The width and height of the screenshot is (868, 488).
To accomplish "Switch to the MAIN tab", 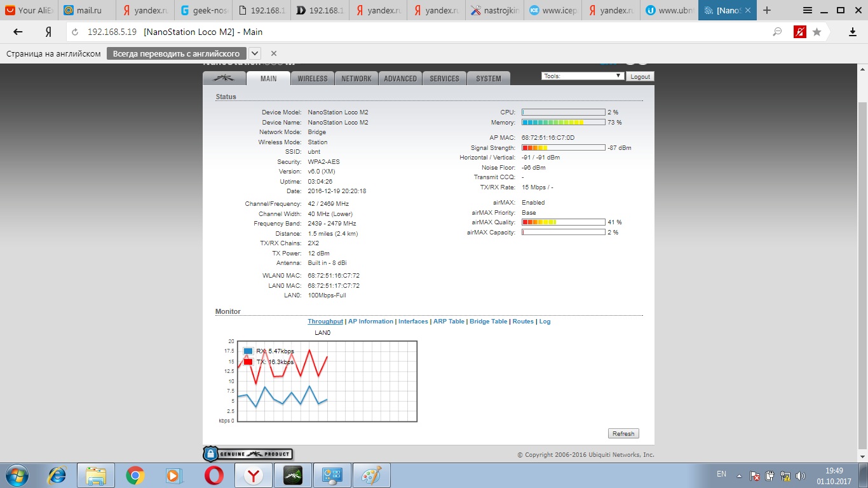I will 268,78.
